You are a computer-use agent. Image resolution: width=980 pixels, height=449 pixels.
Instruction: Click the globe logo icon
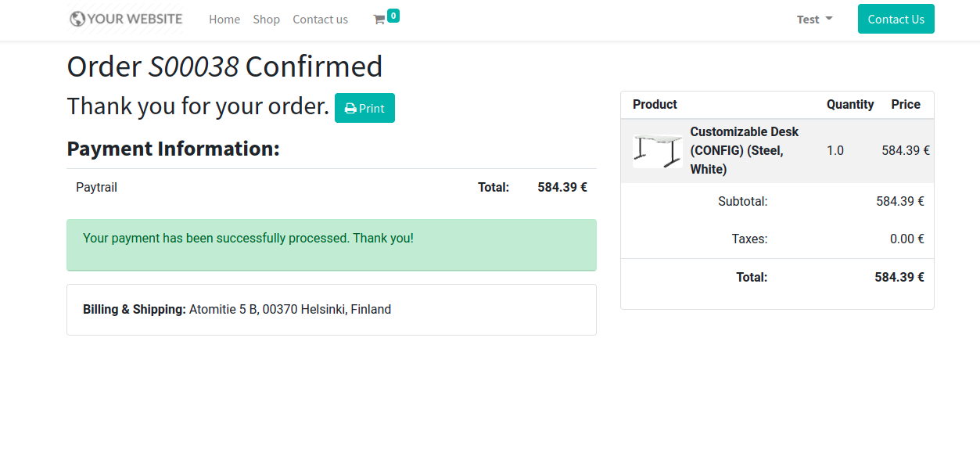click(x=77, y=19)
